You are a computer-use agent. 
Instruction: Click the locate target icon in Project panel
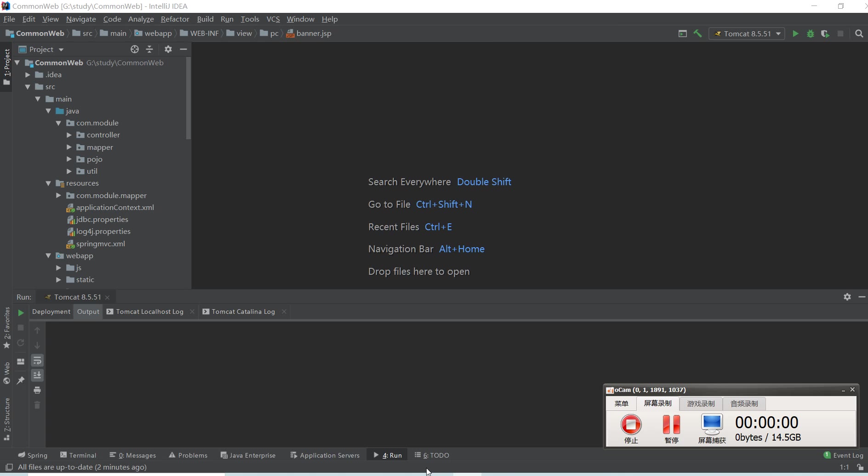(x=134, y=49)
